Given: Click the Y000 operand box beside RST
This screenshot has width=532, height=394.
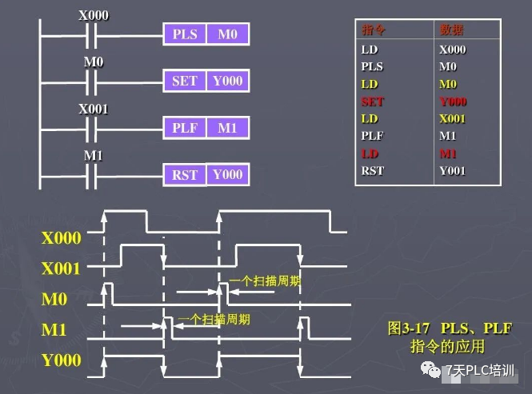Looking at the screenshot, I should (228, 174).
